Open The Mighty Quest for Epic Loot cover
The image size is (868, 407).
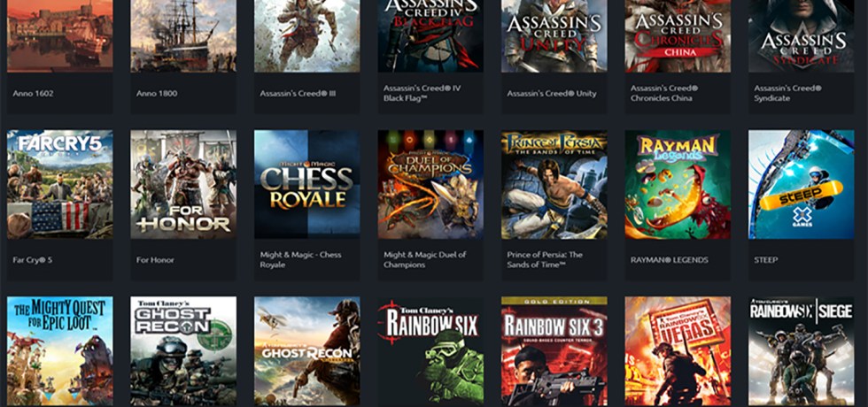coord(59,350)
